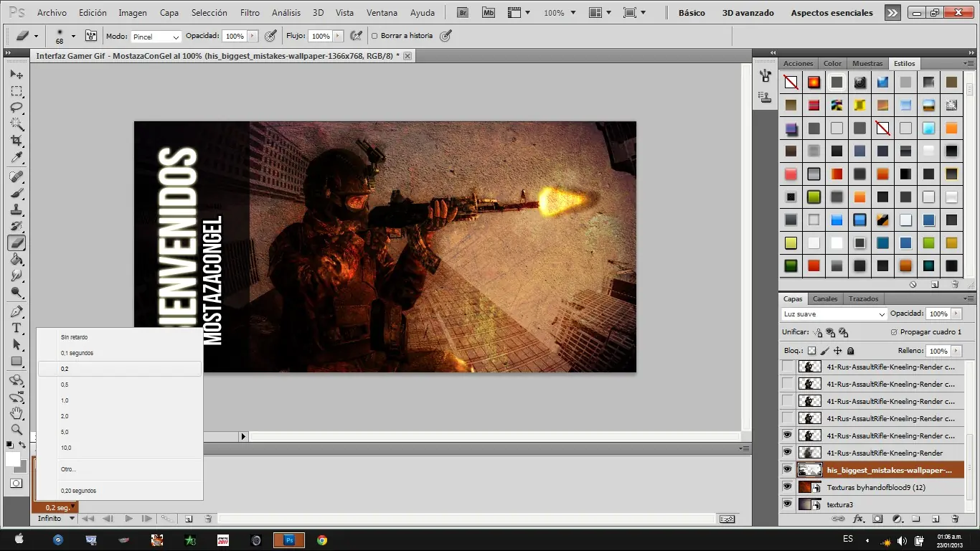Select the Move tool

tap(17, 75)
